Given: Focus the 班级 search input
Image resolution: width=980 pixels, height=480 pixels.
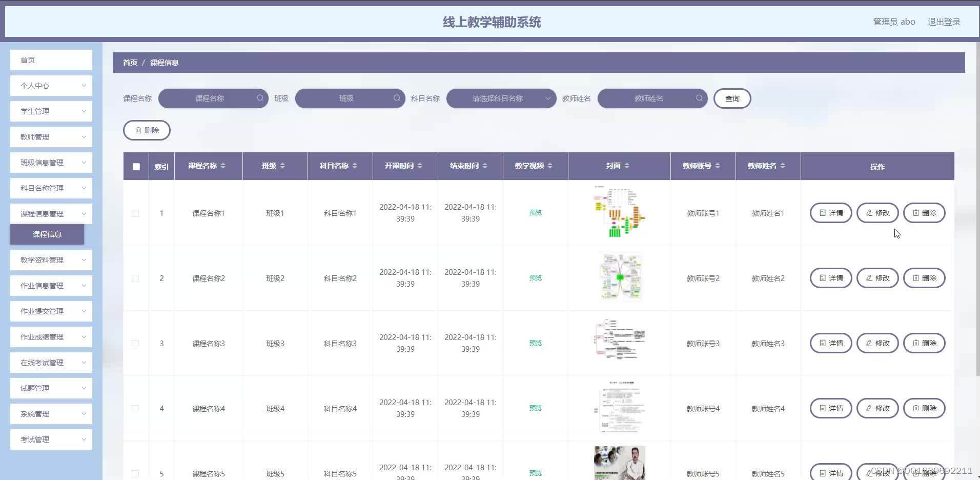Looking at the screenshot, I should tap(350, 98).
